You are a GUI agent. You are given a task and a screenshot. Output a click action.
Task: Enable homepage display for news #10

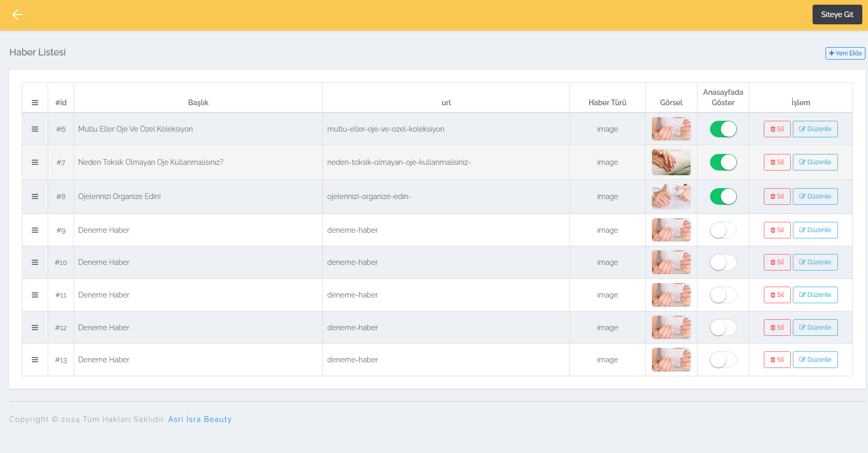[723, 262]
